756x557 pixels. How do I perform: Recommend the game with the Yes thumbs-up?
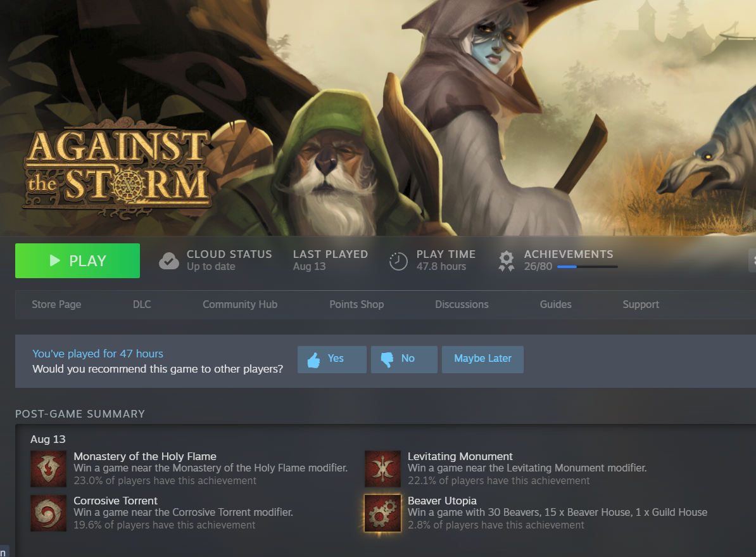point(332,359)
